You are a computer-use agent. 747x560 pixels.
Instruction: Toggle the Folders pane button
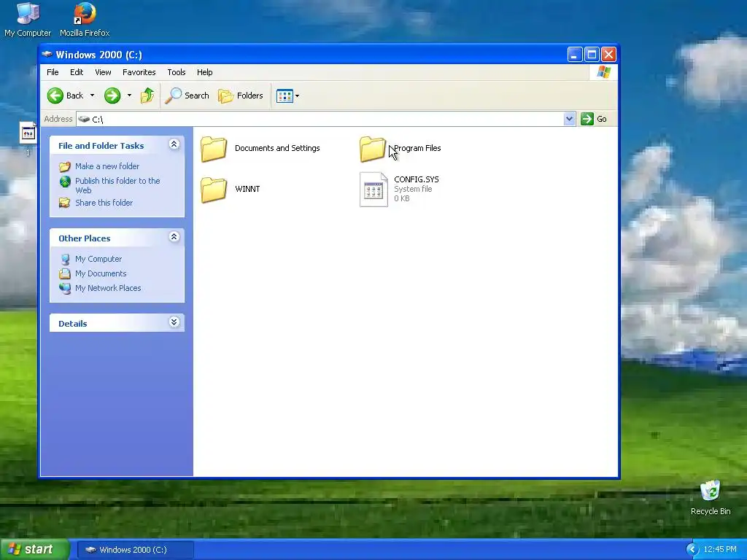241,96
